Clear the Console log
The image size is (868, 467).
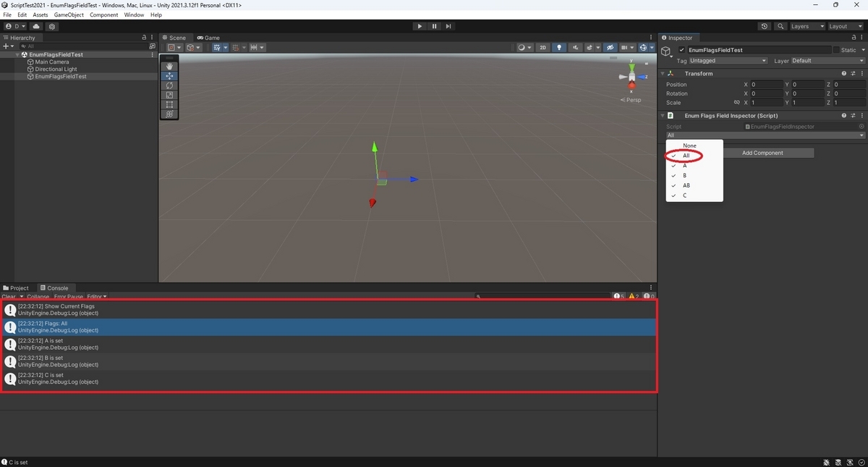click(9, 296)
